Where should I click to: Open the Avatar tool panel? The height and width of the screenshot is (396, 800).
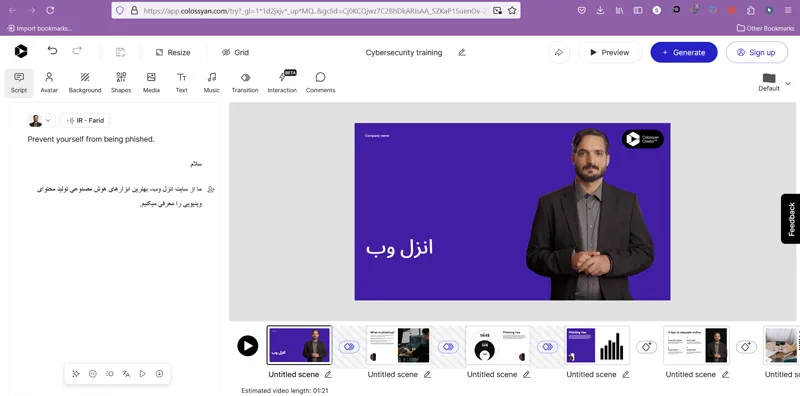49,83
